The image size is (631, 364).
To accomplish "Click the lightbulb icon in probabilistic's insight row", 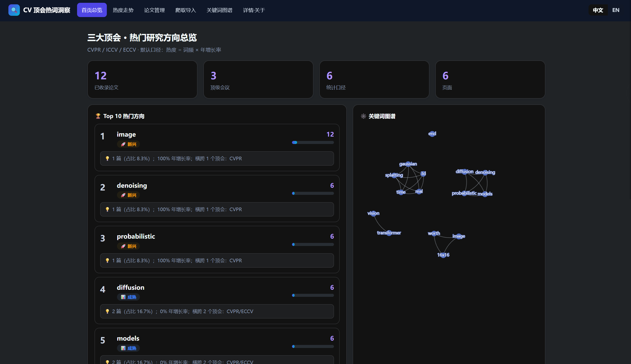I will (107, 260).
